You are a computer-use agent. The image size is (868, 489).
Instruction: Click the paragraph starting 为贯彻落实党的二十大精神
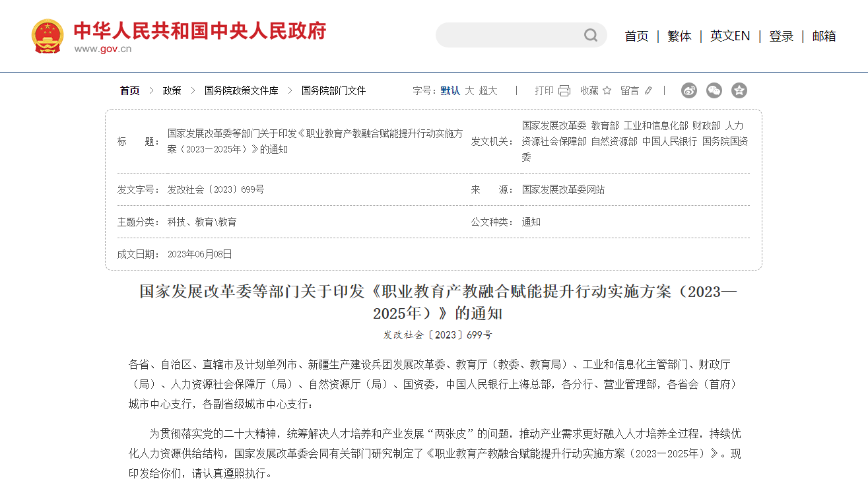click(x=435, y=453)
